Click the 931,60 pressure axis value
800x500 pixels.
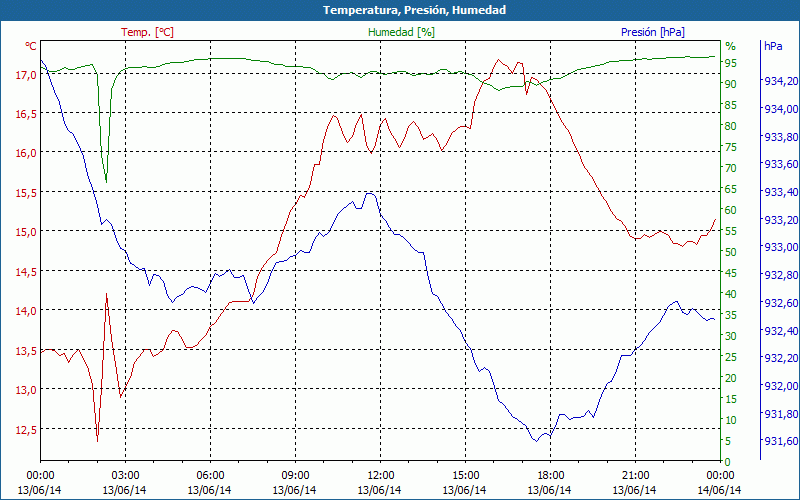[x=780, y=441]
